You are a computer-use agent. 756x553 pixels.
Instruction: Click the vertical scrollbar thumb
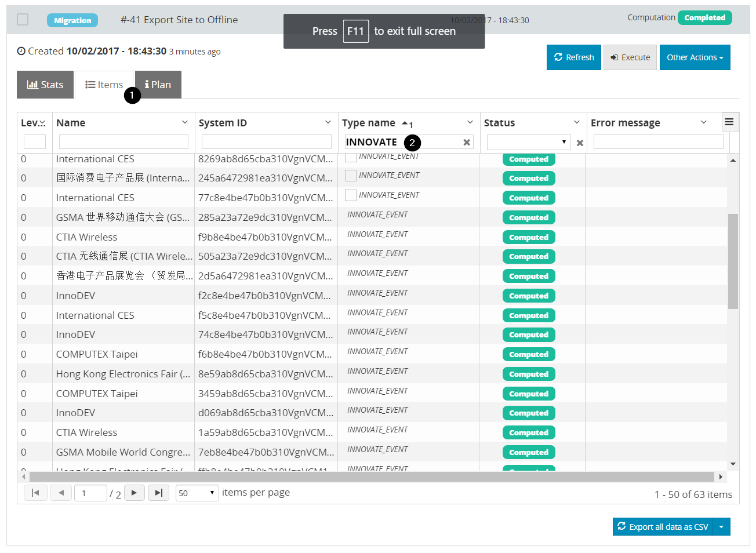[x=733, y=261]
